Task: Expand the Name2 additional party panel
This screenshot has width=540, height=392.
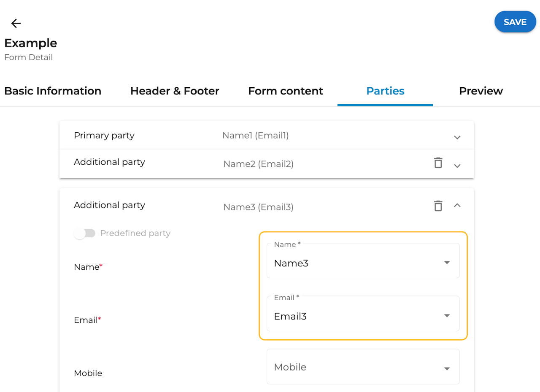Action: 457,166
